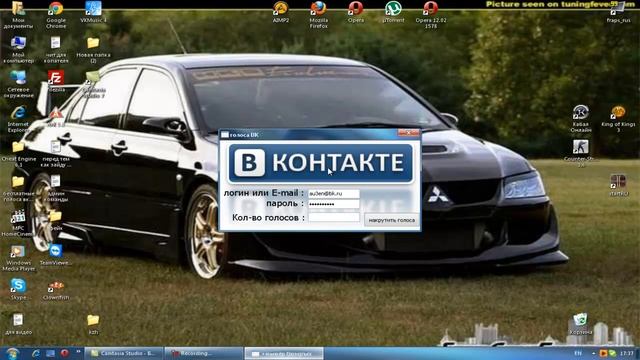Screen dimensions: 640x360
Task: Open the fraps_rus desktop icon
Action: click(x=618, y=12)
